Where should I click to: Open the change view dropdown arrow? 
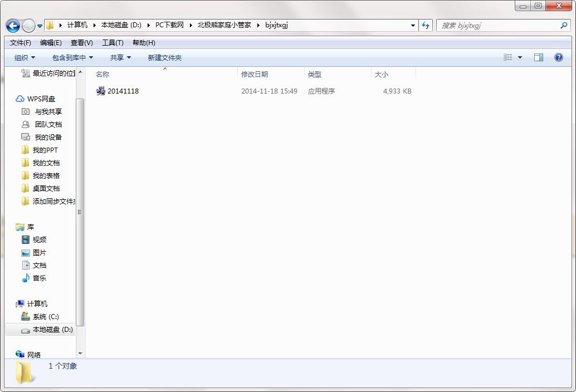[519, 57]
